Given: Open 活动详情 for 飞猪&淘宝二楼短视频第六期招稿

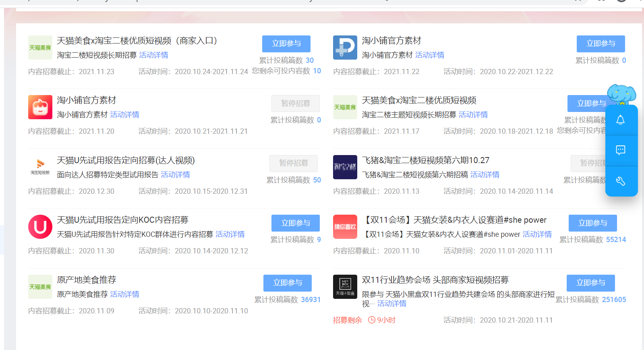Looking at the screenshot, I should coord(485,175).
